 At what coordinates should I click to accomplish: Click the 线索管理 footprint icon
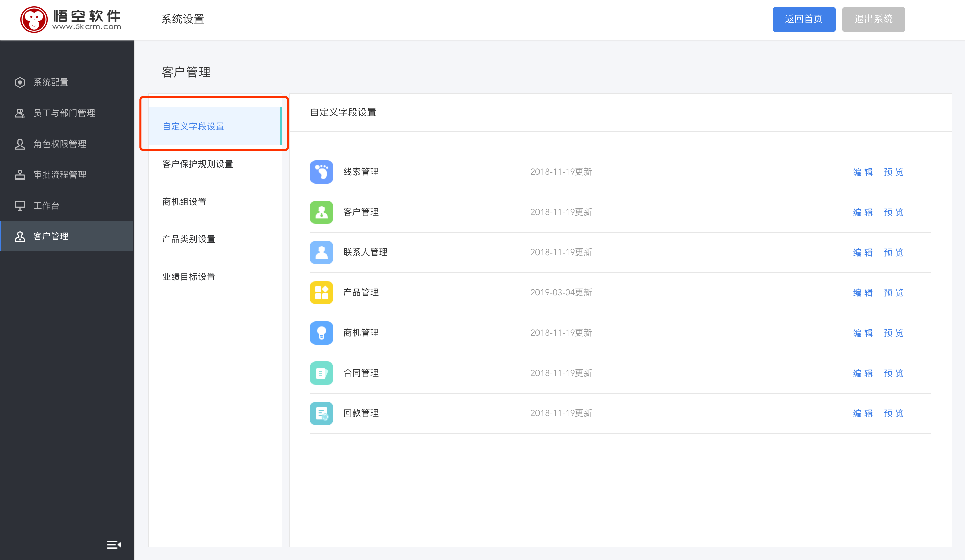coord(321,172)
